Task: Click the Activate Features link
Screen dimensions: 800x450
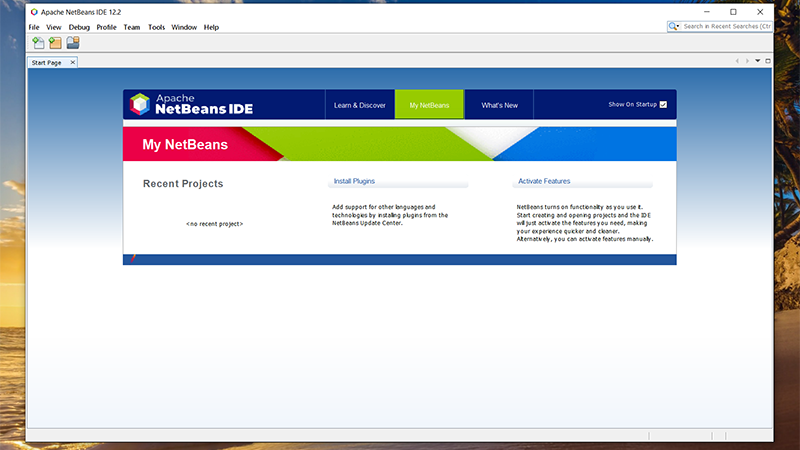Action: pos(544,181)
